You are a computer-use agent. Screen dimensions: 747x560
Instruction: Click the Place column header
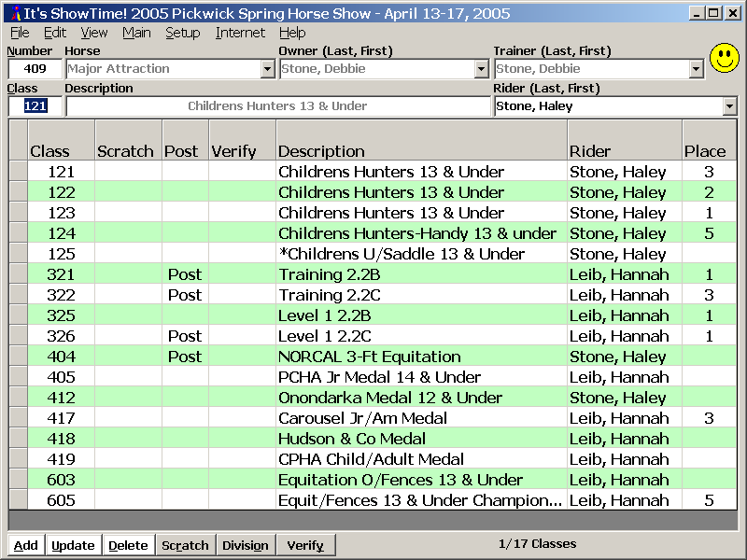coord(710,140)
